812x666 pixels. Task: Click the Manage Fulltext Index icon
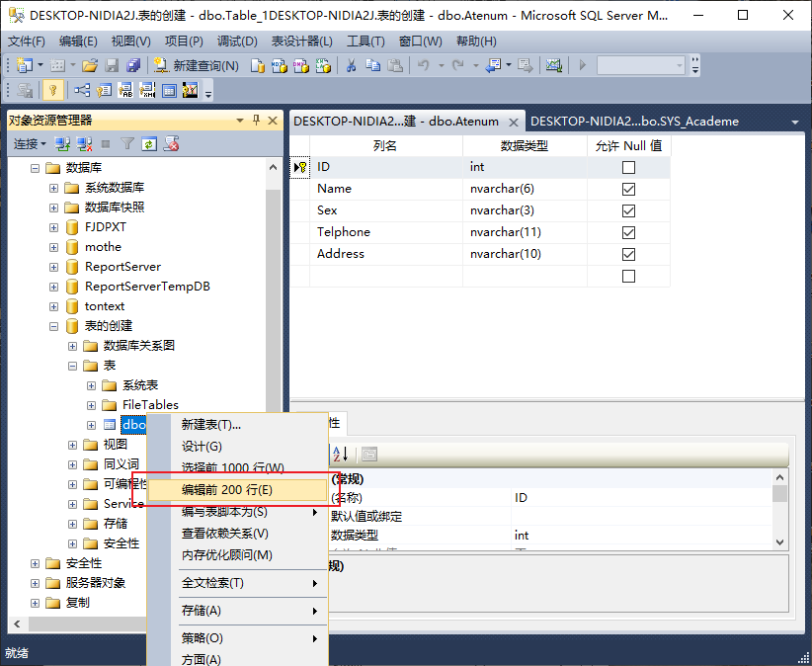(x=125, y=90)
